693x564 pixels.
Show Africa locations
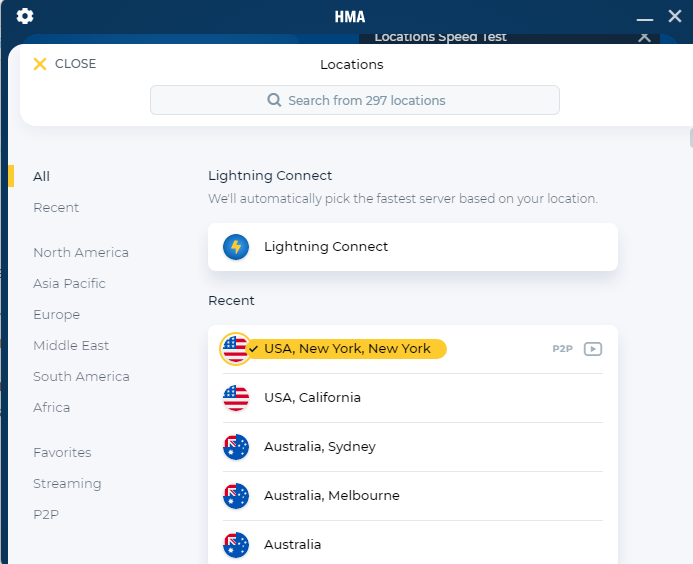tap(52, 407)
